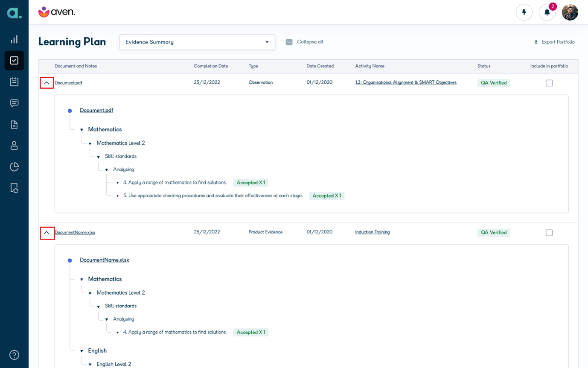This screenshot has height=368, width=588.
Task: Select the checkmark learning plan sidebar icon
Action: pos(14,61)
